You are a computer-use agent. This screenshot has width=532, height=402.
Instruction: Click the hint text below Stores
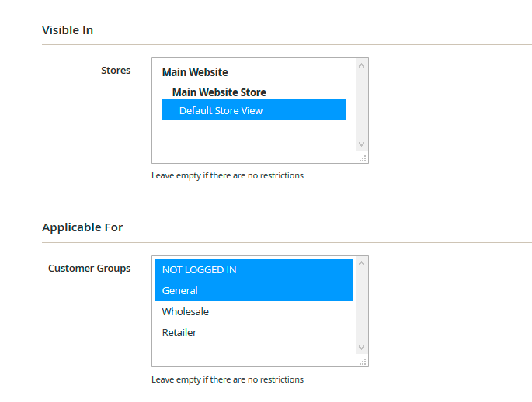[228, 175]
